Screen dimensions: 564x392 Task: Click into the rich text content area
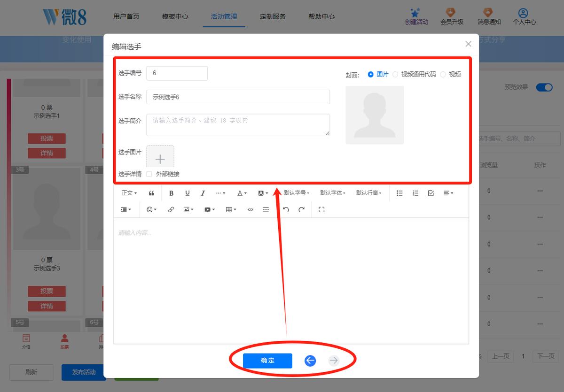pyautogui.click(x=291, y=281)
